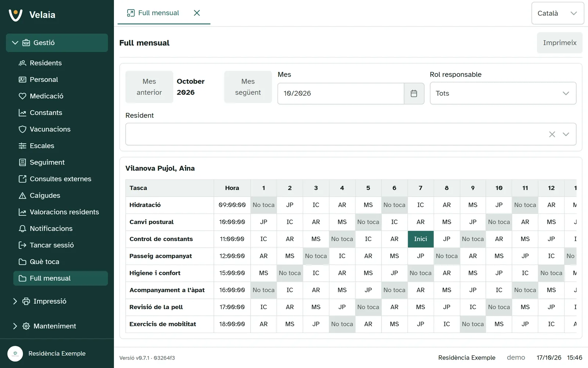Expand the Manteniment menu group

pyautogui.click(x=57, y=326)
